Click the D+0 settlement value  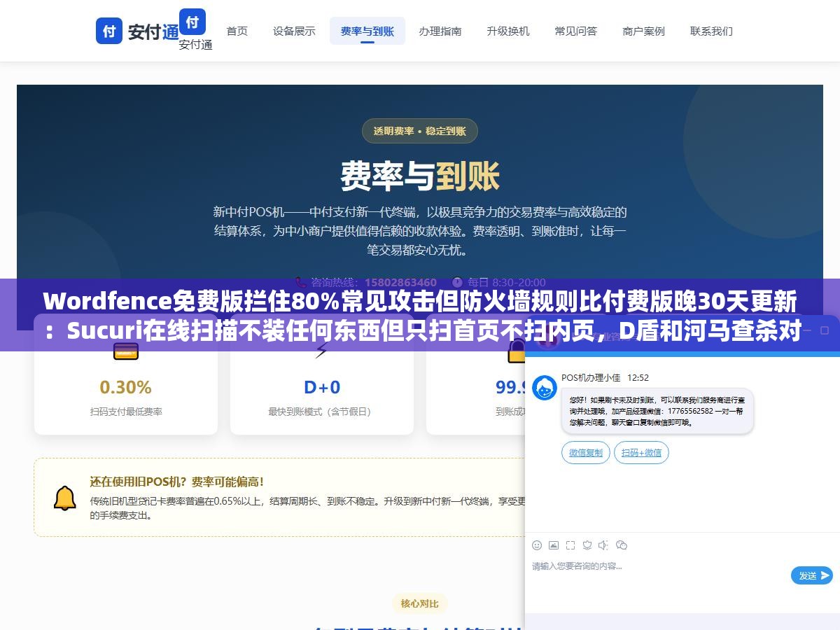point(321,387)
